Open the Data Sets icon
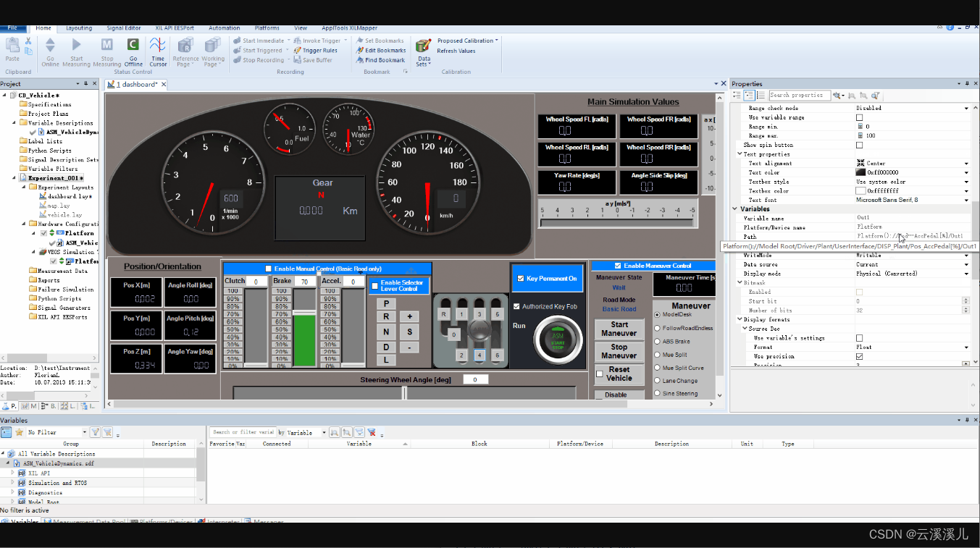 click(424, 46)
